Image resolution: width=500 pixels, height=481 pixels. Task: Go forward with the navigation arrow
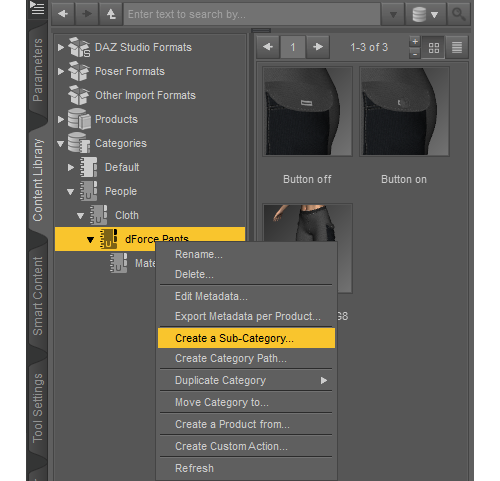(x=87, y=14)
